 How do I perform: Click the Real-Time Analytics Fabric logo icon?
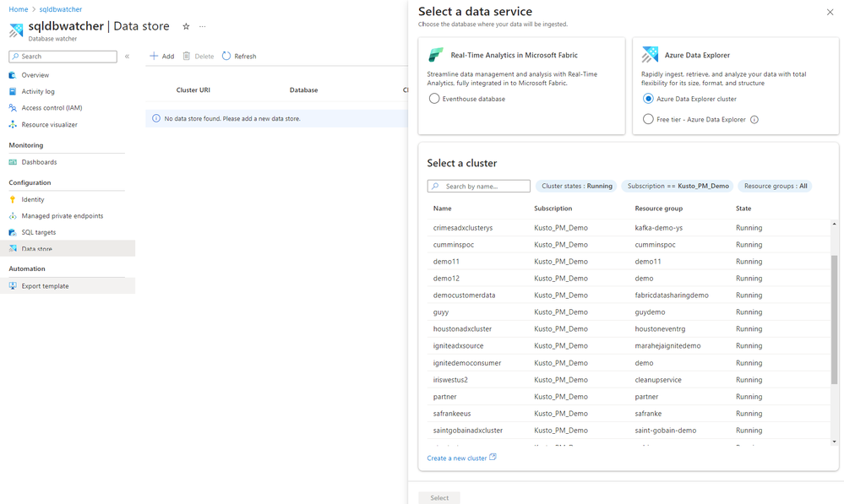pos(435,55)
